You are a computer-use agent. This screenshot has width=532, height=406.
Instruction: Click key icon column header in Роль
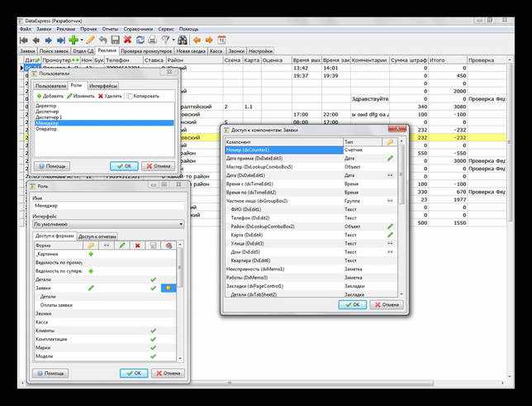[x=91, y=246]
